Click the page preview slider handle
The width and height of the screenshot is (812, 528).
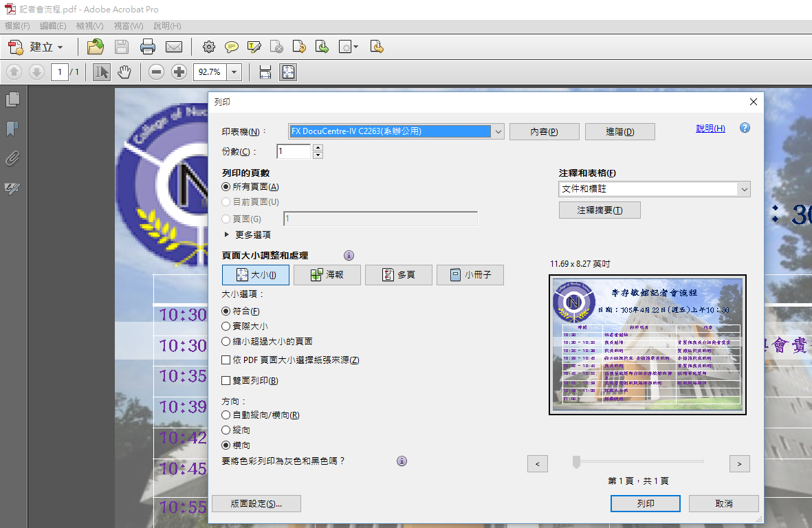[x=577, y=462]
